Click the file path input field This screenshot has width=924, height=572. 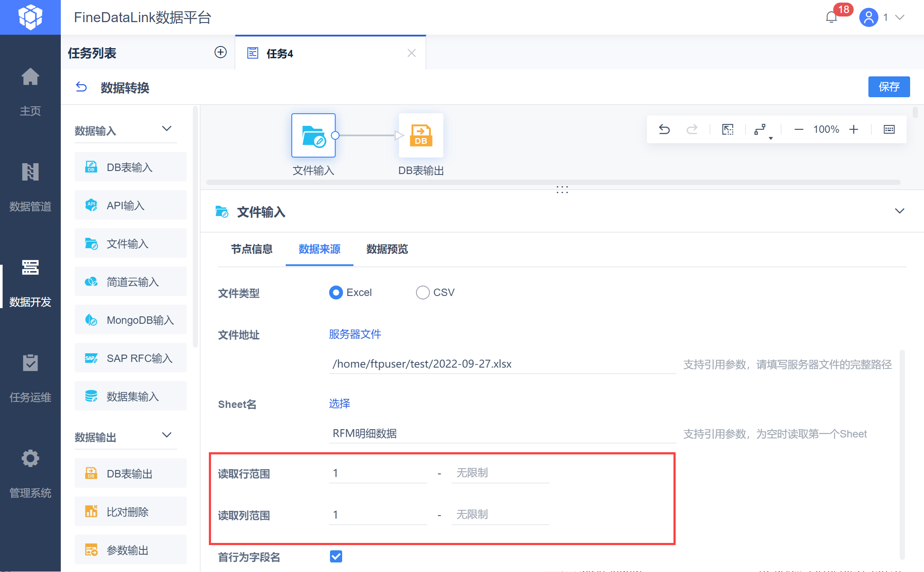click(x=502, y=364)
